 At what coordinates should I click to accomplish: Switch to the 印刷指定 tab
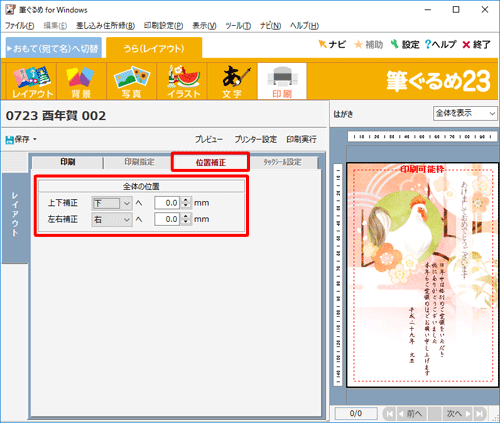click(x=139, y=162)
